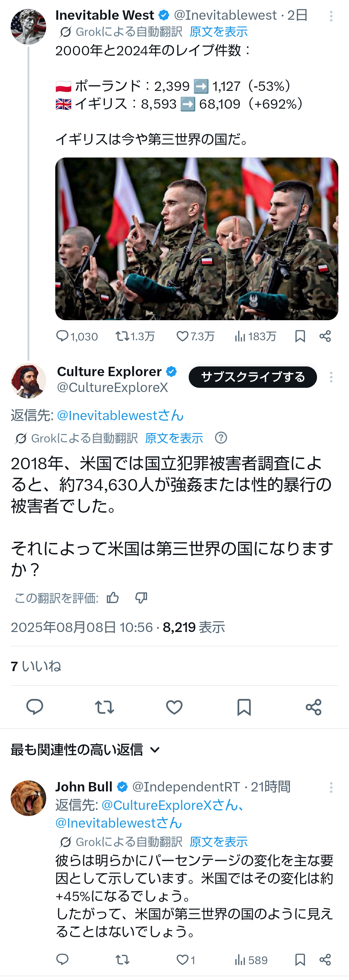View analytics 183万 on top post
The height and width of the screenshot is (980, 349).
point(256,336)
